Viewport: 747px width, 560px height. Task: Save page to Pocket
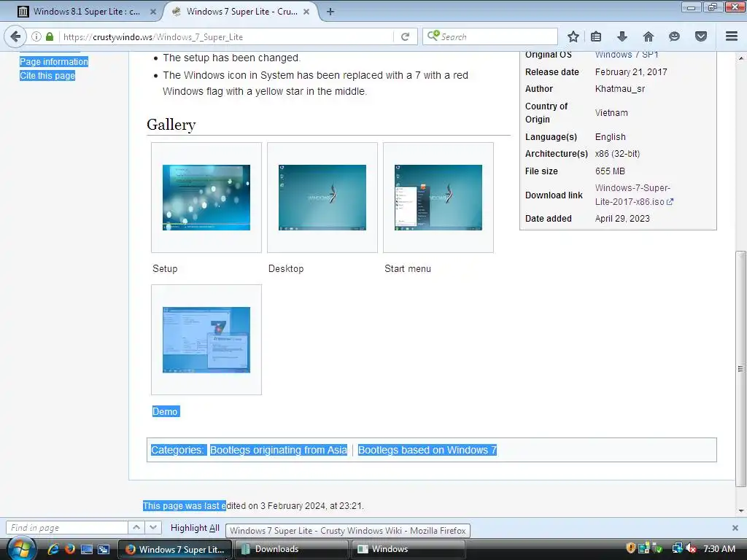(701, 36)
